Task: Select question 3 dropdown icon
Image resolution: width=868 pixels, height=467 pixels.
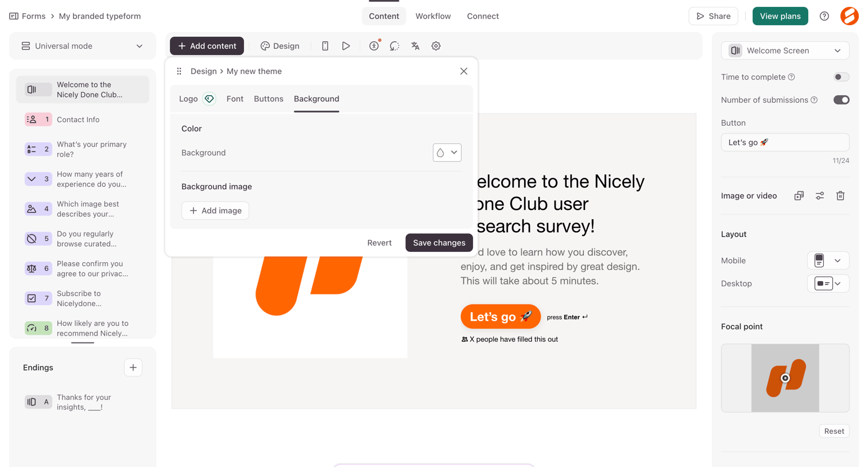Action: pos(38,179)
